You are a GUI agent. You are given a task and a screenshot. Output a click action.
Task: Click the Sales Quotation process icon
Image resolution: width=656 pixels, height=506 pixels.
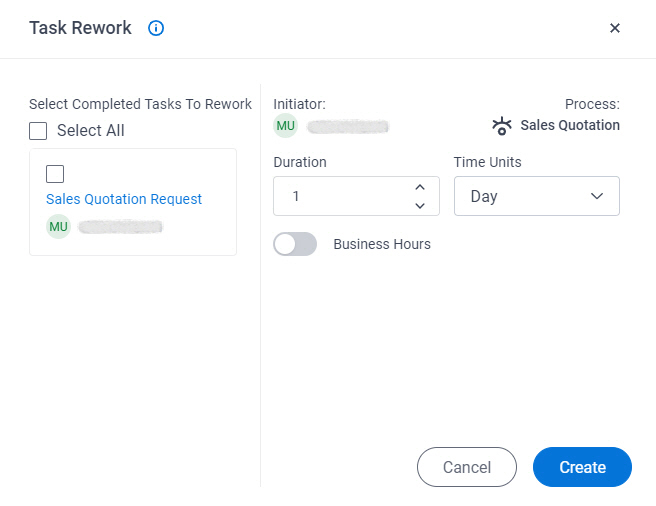pyautogui.click(x=502, y=126)
